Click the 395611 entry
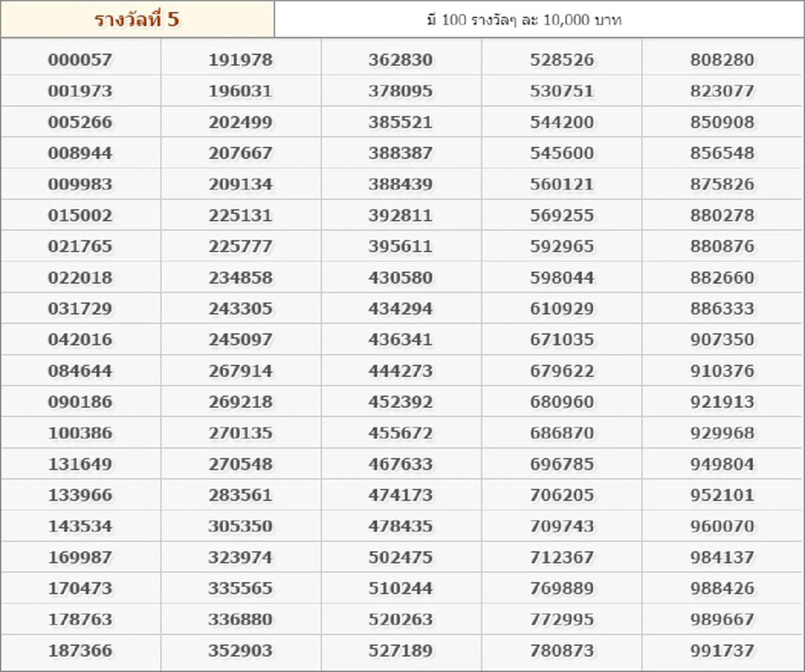Image resolution: width=805 pixels, height=672 pixels. click(x=400, y=246)
